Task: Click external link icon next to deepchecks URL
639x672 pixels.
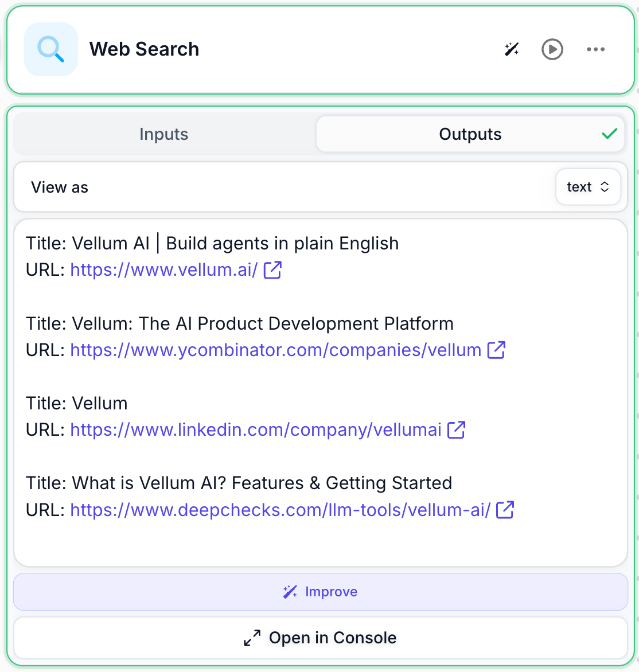Action: [505, 509]
